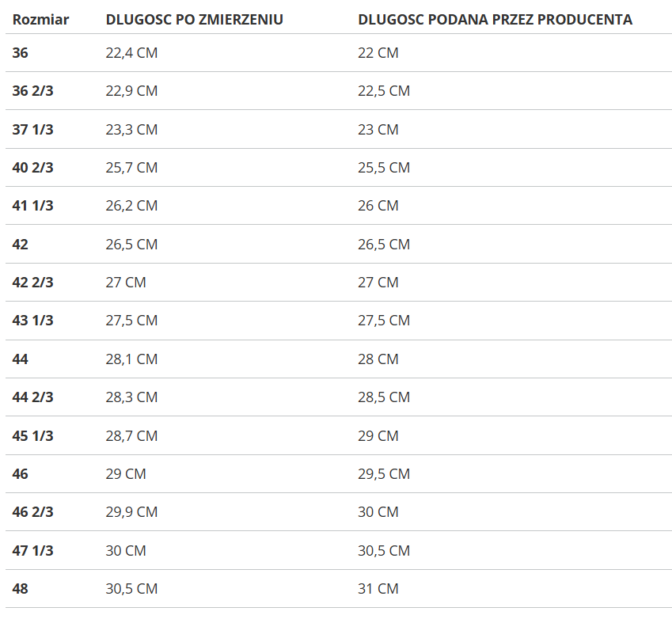Pick the size "40 2/3" row label

(x=33, y=168)
